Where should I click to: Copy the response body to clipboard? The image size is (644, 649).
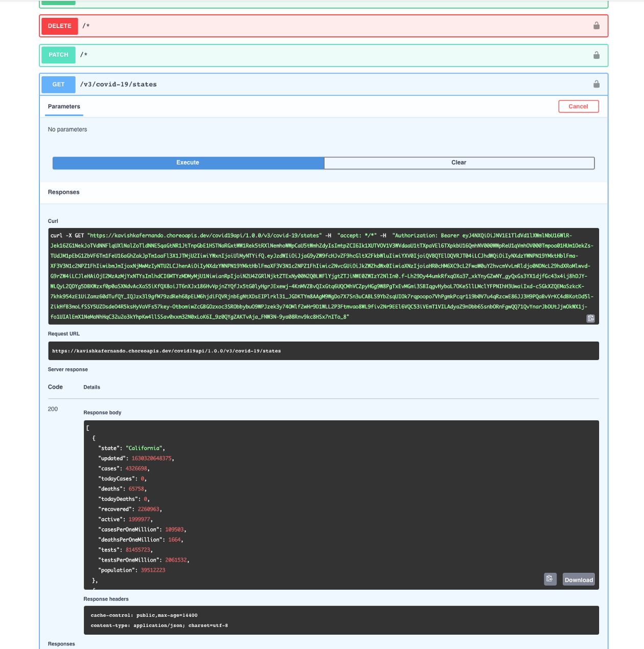550,579
